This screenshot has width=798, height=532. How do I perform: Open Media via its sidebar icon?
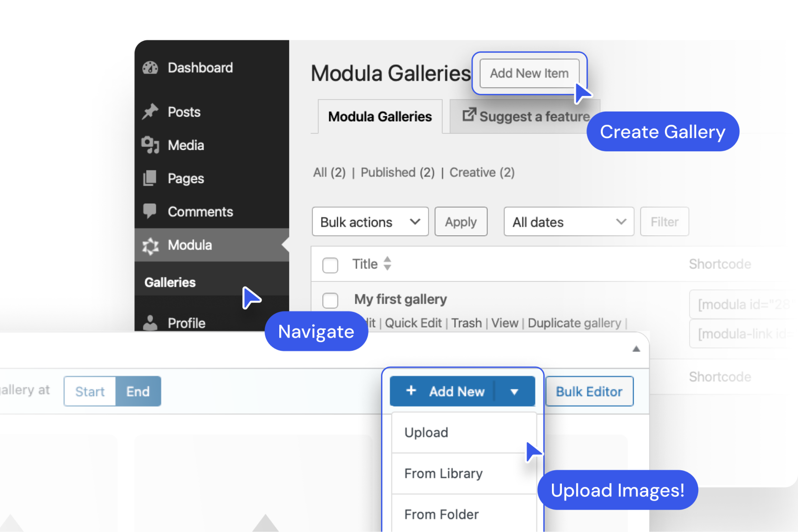point(150,145)
